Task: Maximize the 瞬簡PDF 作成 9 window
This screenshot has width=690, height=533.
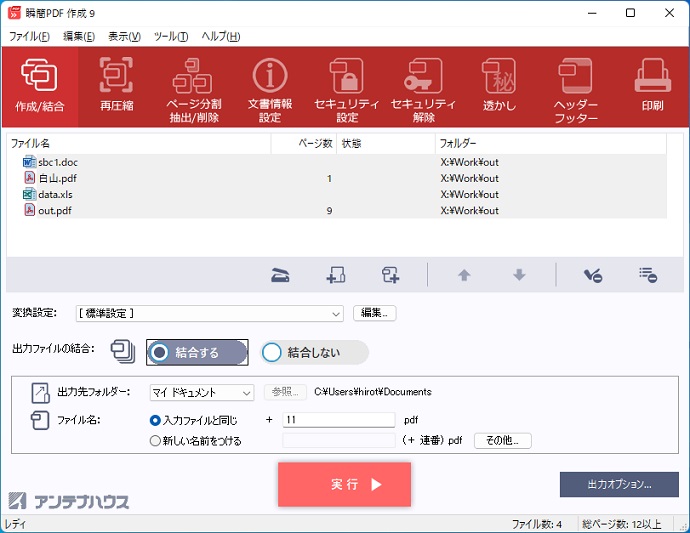Action: [x=630, y=13]
